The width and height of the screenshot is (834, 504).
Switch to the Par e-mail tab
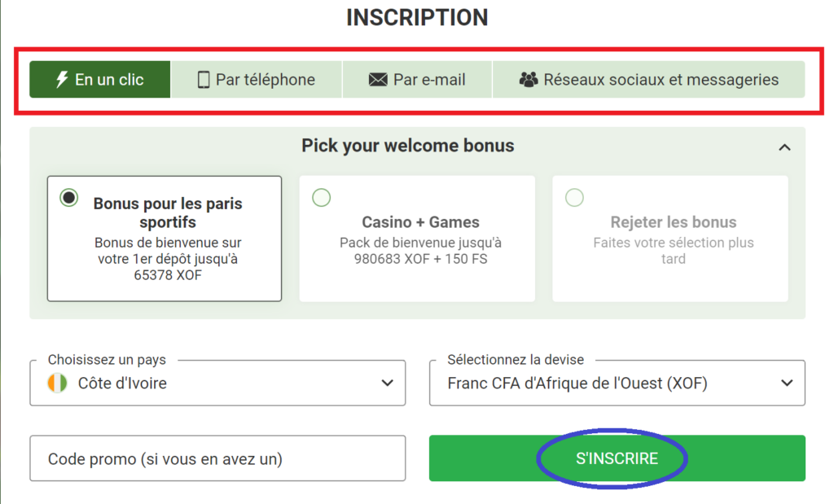pos(417,79)
